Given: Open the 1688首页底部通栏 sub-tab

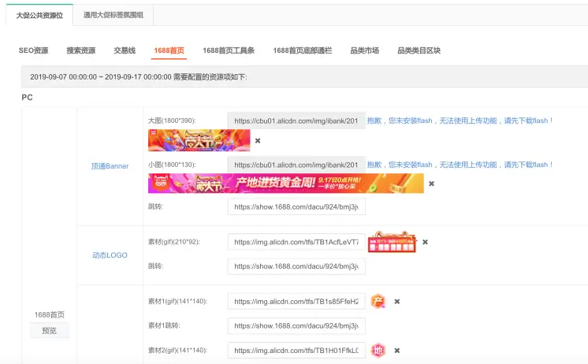Looking at the screenshot, I should [302, 50].
